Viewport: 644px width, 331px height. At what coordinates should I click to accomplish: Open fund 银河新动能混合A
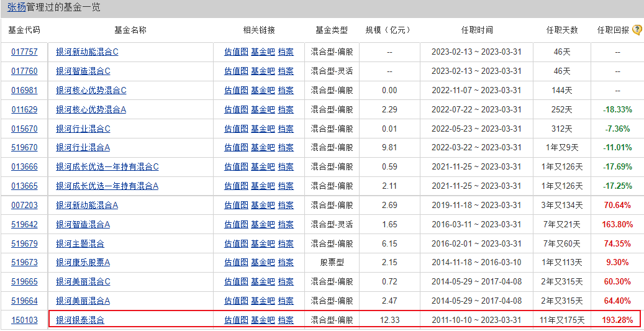87,204
